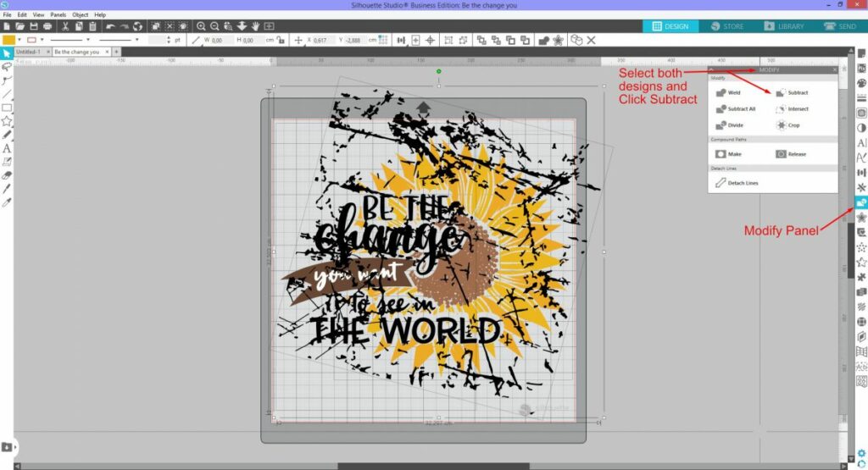Click the width W input field
Viewport: 868px width, 470px height.
[x=218, y=40]
